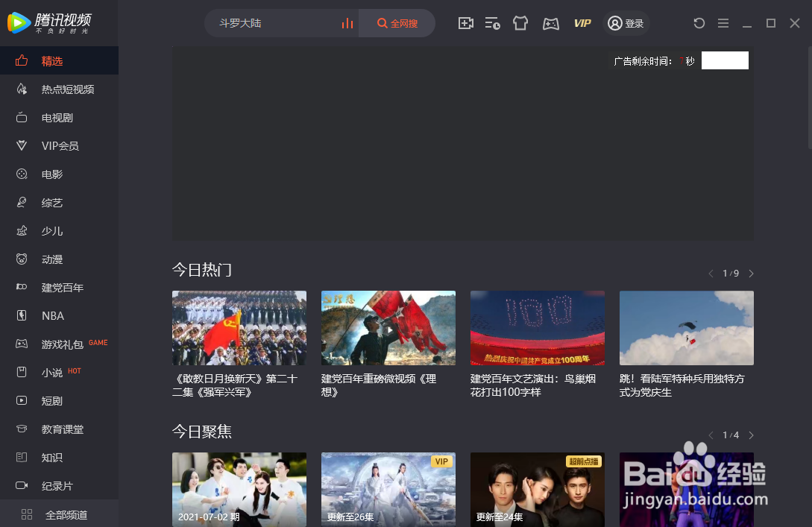Viewport: 812px width, 527px height.
Task: Click the 游戏礼包 gamepad icon
Action: point(22,344)
